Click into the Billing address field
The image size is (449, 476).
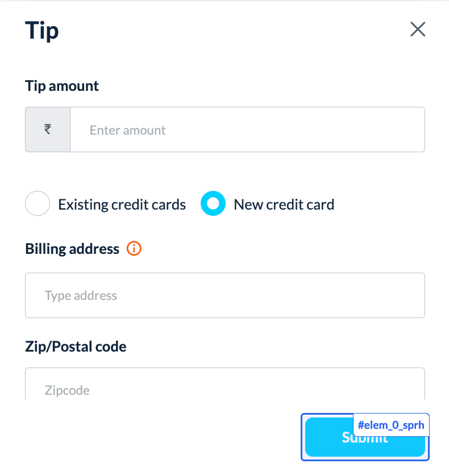[224, 295]
